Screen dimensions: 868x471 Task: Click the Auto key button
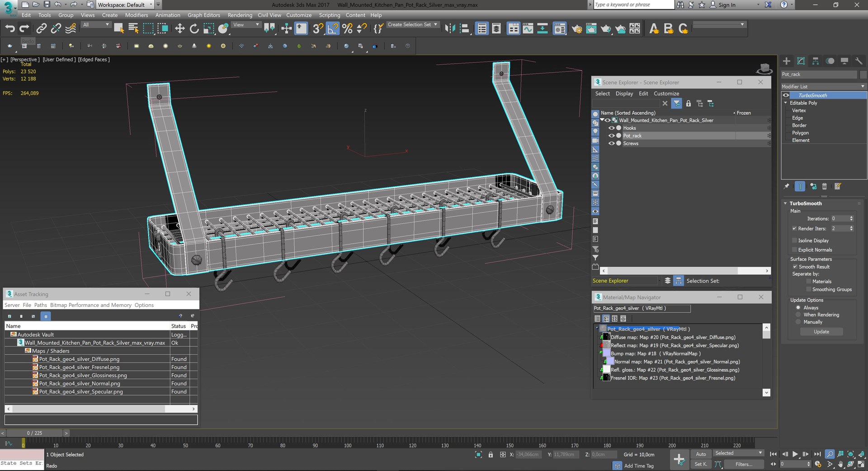coord(701,454)
